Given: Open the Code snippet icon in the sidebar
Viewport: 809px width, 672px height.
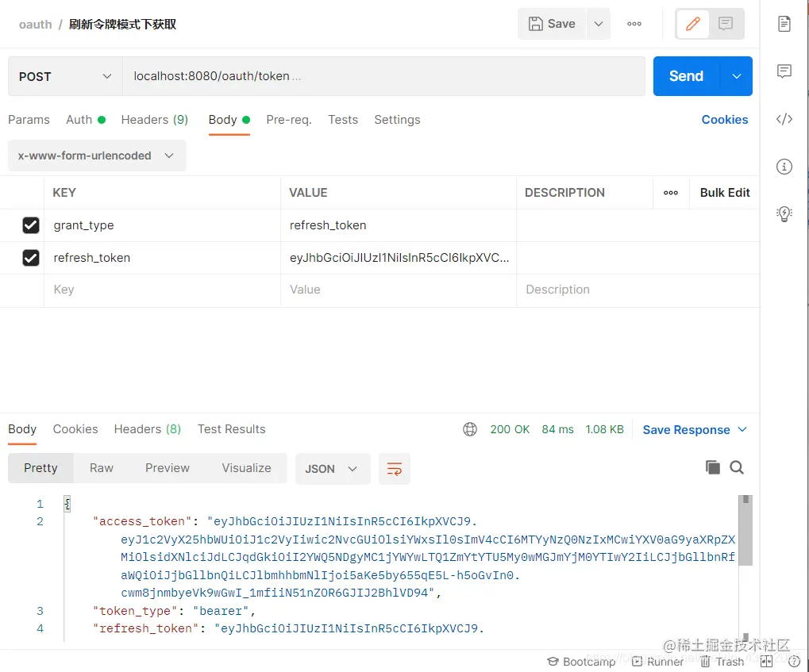Looking at the screenshot, I should pyautogui.click(x=784, y=119).
